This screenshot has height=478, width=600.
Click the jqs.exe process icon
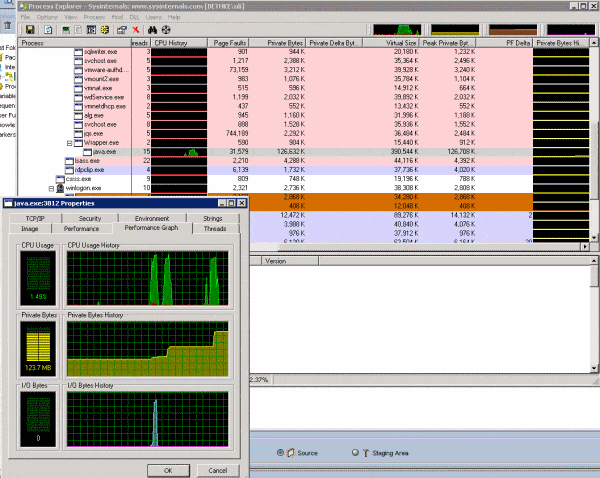[x=78, y=134]
